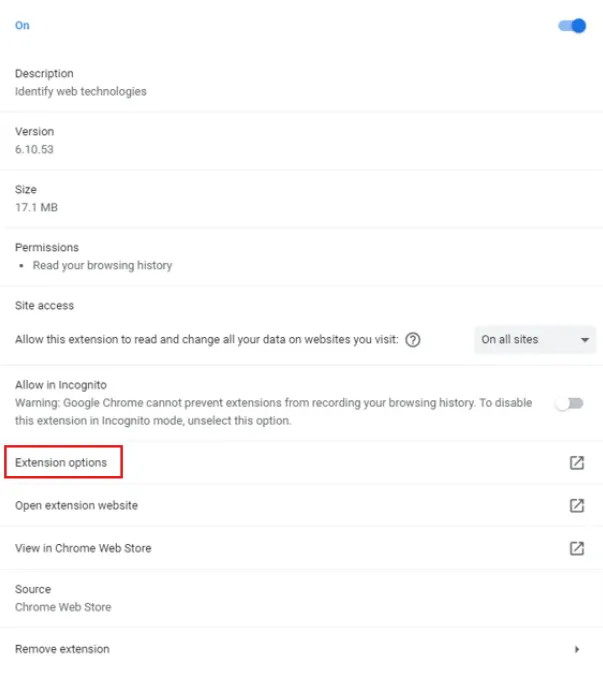Click the blue On status label

point(22,26)
